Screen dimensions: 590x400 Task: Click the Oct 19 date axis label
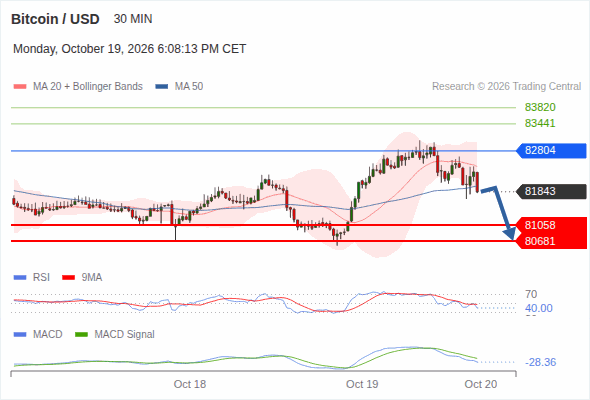click(362, 384)
